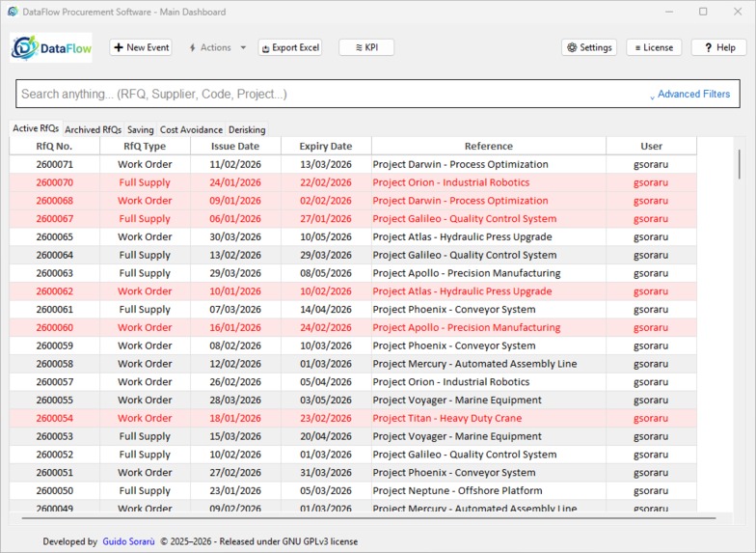This screenshot has height=553, width=756.
Task: Click Full Supply type in row 2600061
Action: pyautogui.click(x=145, y=309)
